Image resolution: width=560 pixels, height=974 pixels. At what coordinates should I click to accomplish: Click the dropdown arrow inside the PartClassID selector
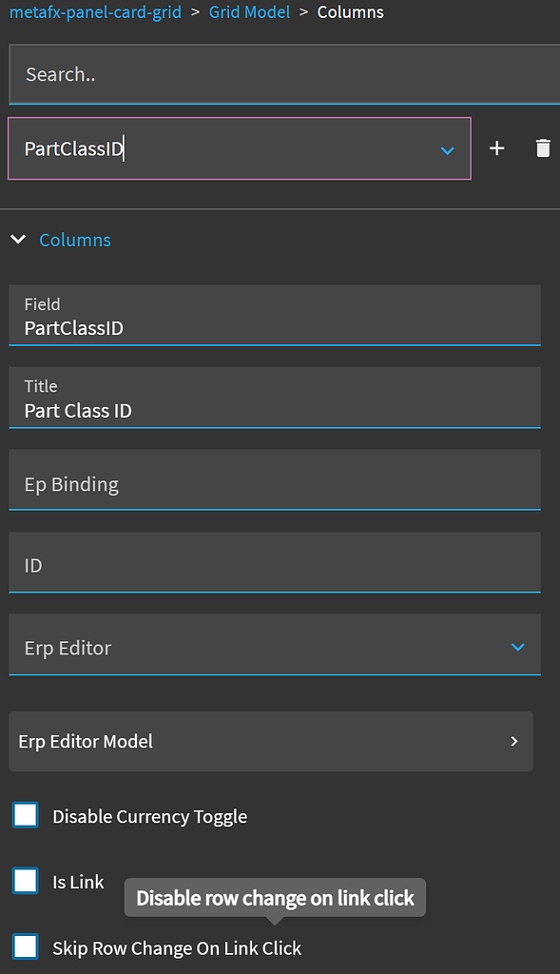point(447,150)
